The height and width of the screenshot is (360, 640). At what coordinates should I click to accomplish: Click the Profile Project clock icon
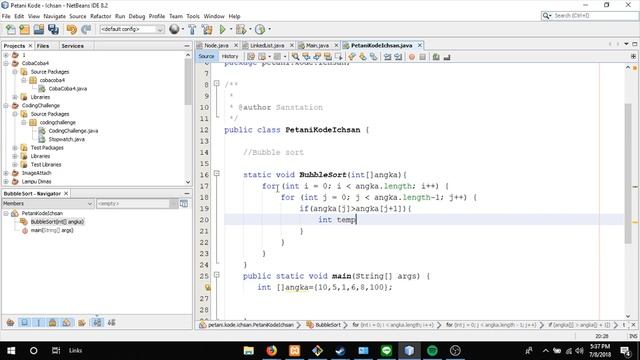point(260,29)
